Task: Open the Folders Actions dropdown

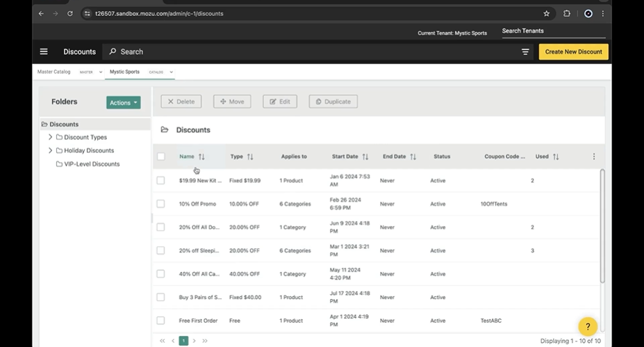Action: [x=123, y=103]
